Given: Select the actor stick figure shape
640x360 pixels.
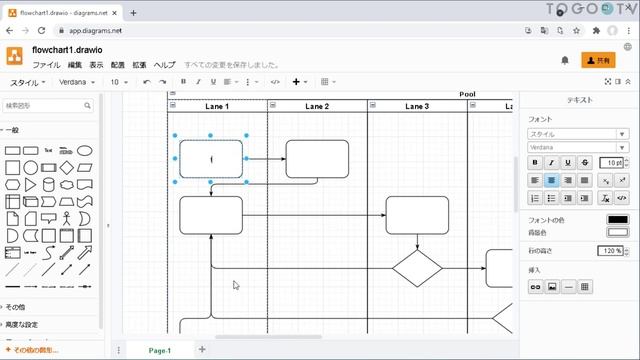Looking at the screenshot, I should (x=67, y=218).
